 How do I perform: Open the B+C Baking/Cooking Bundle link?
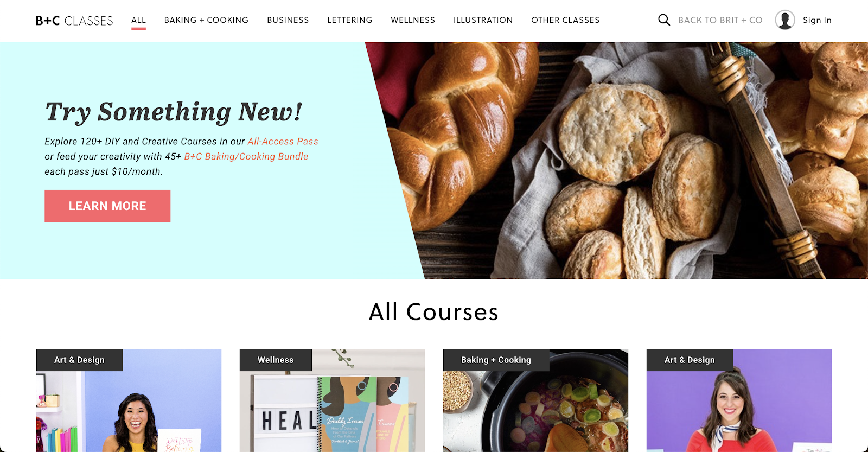pos(246,157)
